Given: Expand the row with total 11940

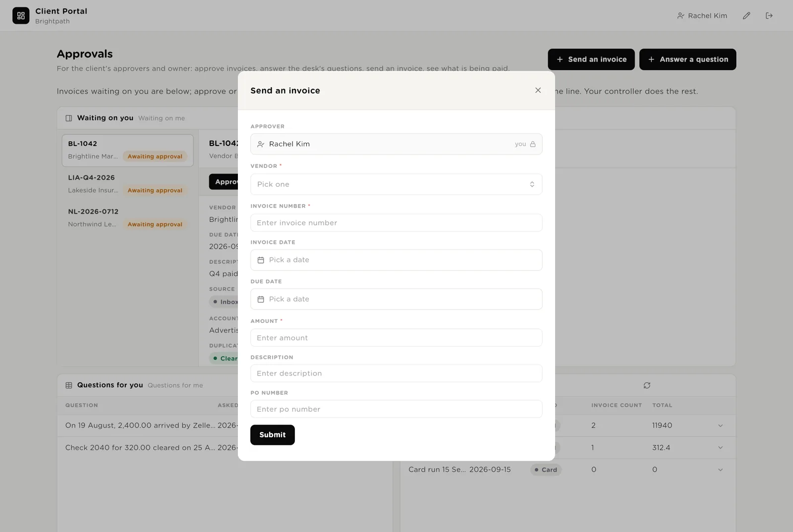Looking at the screenshot, I should pyautogui.click(x=720, y=426).
